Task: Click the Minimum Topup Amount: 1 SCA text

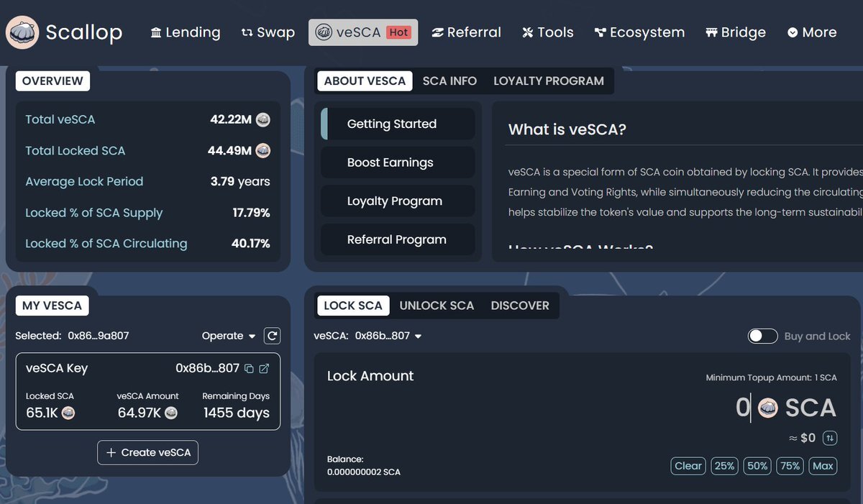Action: click(x=772, y=377)
